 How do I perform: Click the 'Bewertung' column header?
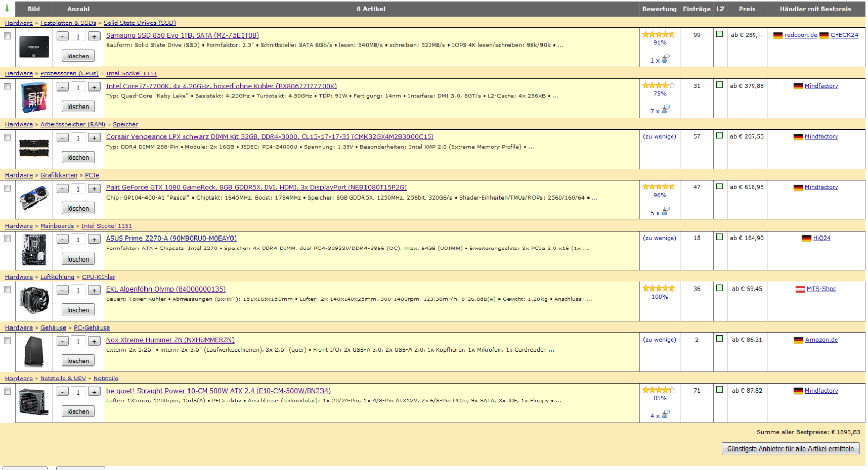pos(660,9)
